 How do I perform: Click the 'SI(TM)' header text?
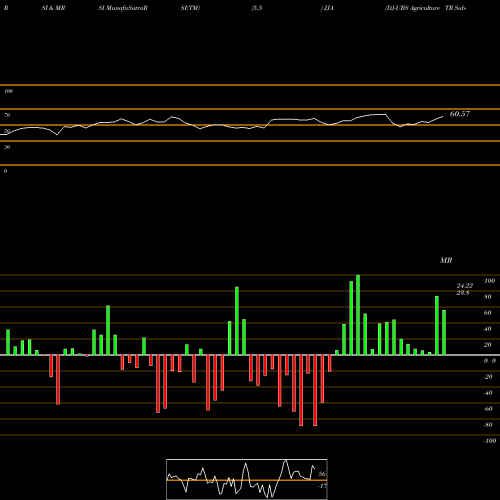click(x=190, y=8)
